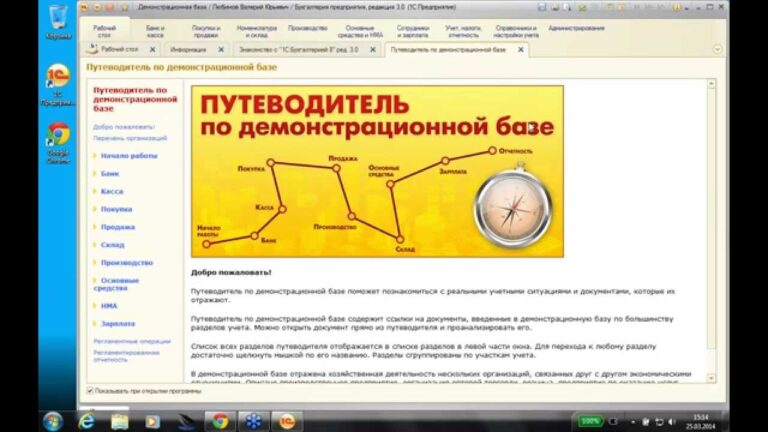
Task: Open Internet Explorer from the taskbar
Action: click(x=87, y=420)
